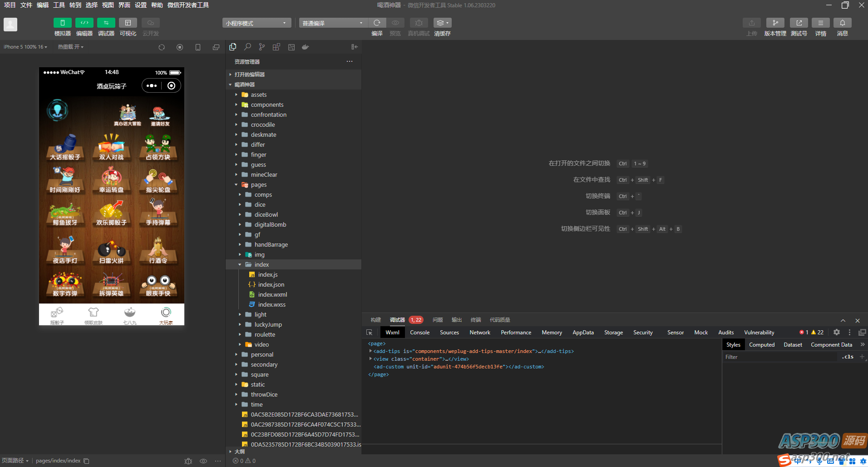Viewport: 868px width, 467px height.
Task: Open Messages (消息) bell icon
Action: [x=842, y=23]
